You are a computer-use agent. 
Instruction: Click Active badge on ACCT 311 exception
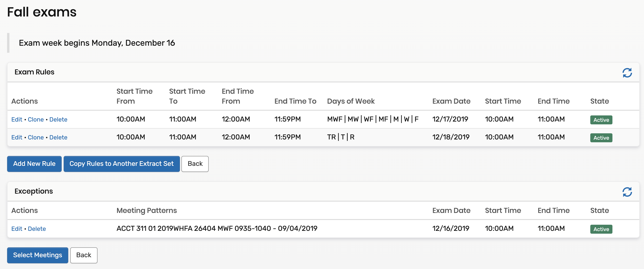[x=601, y=229]
